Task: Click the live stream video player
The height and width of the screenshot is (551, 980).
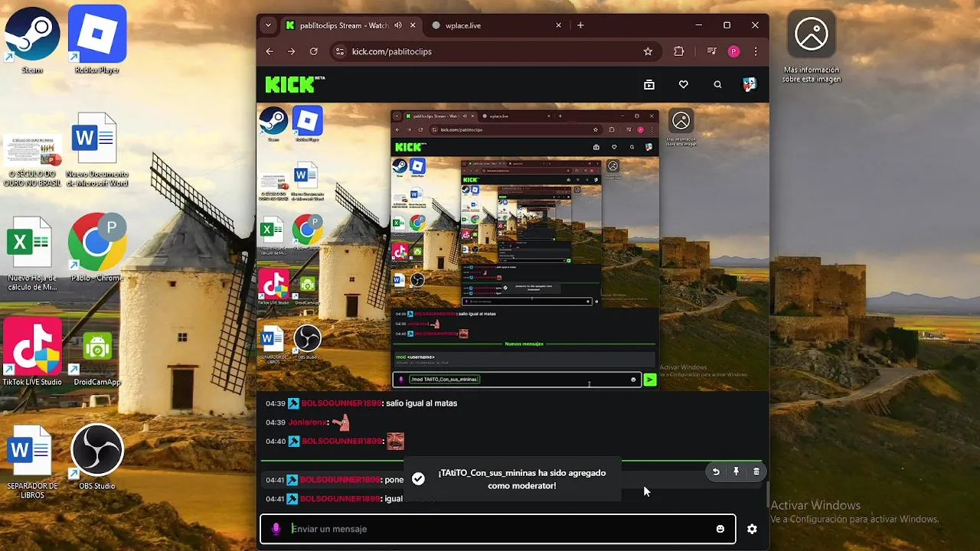Action: click(x=513, y=246)
